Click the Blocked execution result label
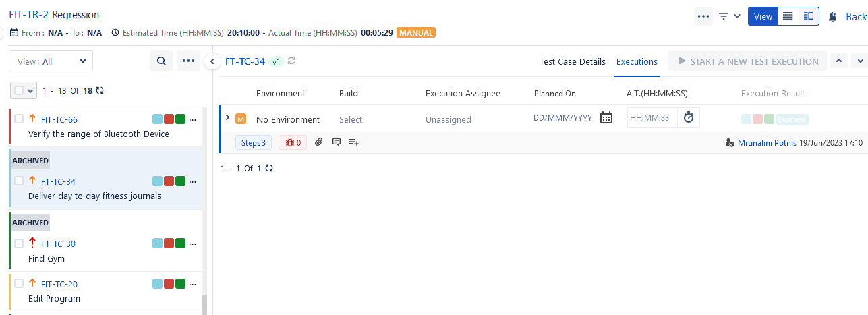The image size is (868, 315). [792, 119]
